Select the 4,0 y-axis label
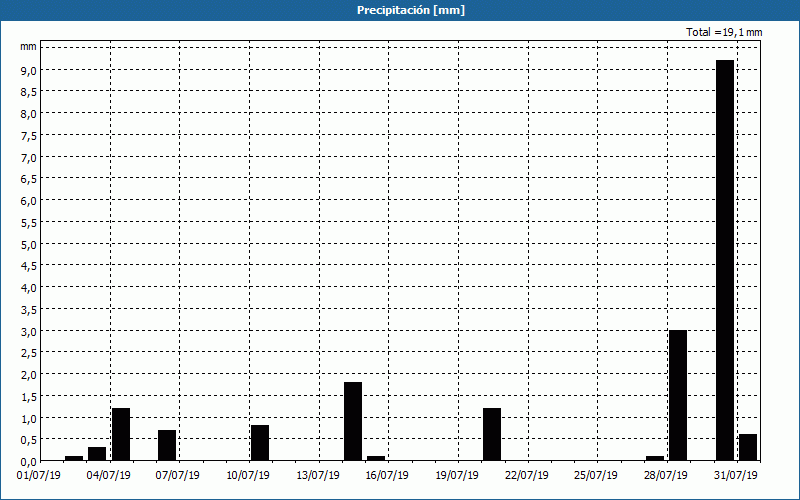The height and width of the screenshot is (500, 800). (x=29, y=288)
